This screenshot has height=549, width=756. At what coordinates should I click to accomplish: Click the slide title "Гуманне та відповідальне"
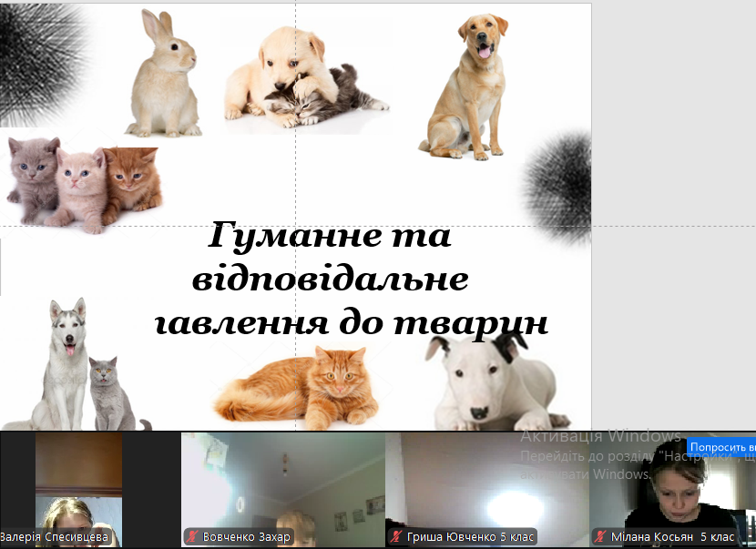(x=330, y=257)
